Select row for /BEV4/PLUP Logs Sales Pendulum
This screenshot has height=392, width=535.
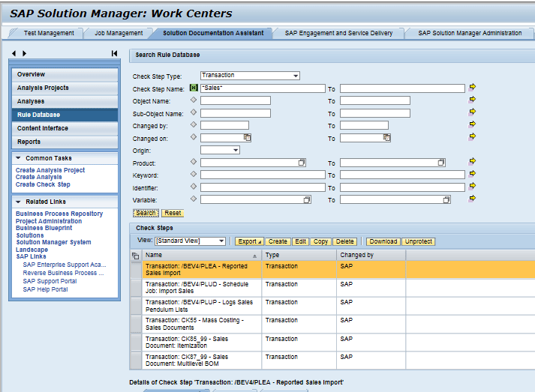(x=136, y=306)
